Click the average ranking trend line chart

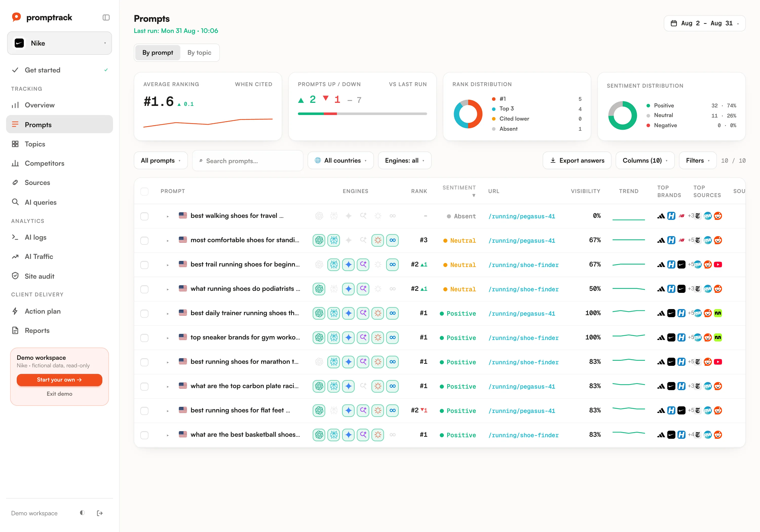pos(208,123)
